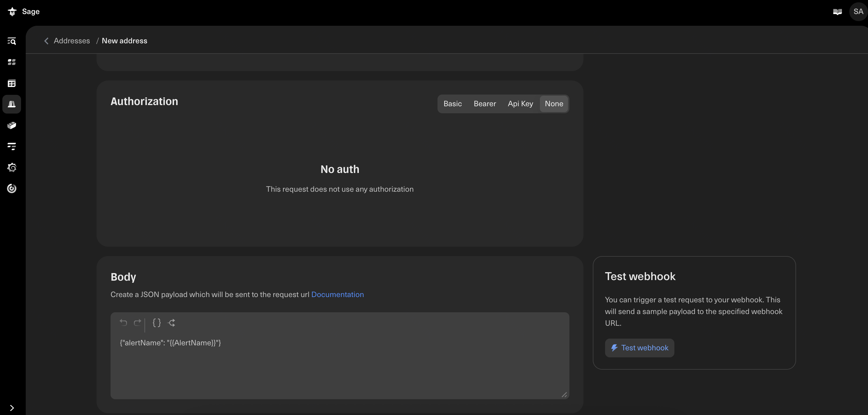
Task: Open the filter lines sidebar icon
Action: pos(12,146)
